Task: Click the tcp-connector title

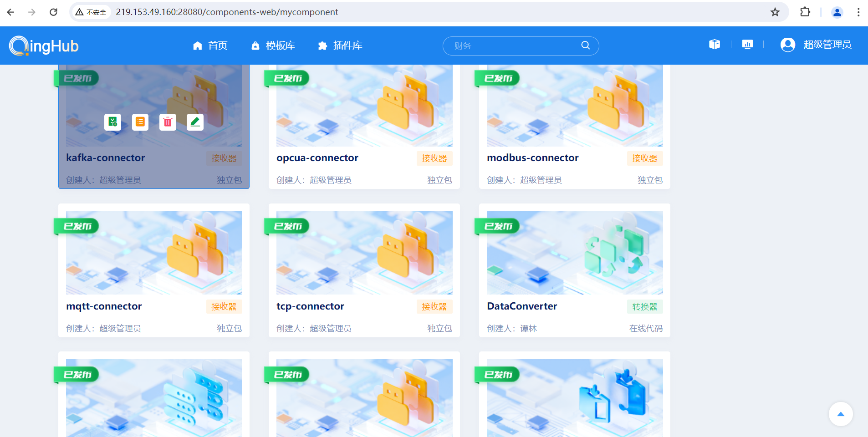Action: (310, 306)
